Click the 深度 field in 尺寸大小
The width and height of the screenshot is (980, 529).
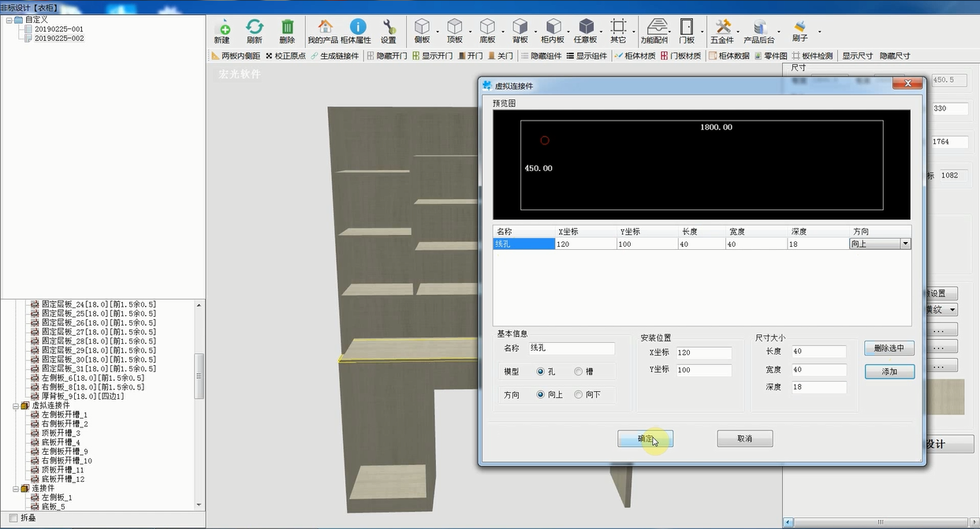pyautogui.click(x=818, y=387)
